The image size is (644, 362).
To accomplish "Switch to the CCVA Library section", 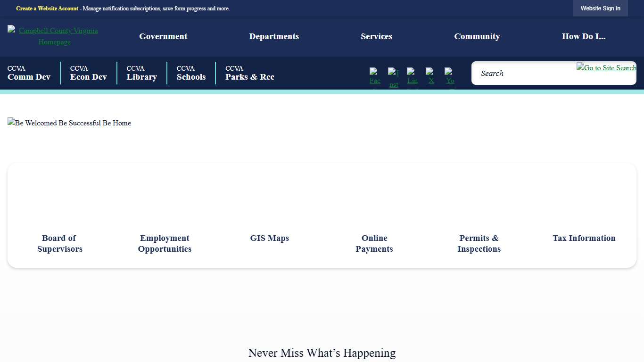I will click(141, 73).
